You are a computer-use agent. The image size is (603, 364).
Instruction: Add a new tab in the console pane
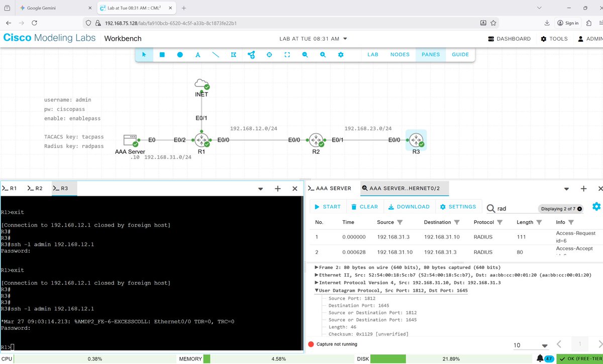(277, 189)
